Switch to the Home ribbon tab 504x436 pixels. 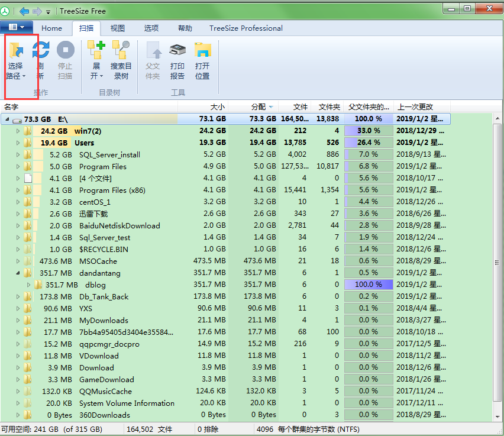pos(51,28)
